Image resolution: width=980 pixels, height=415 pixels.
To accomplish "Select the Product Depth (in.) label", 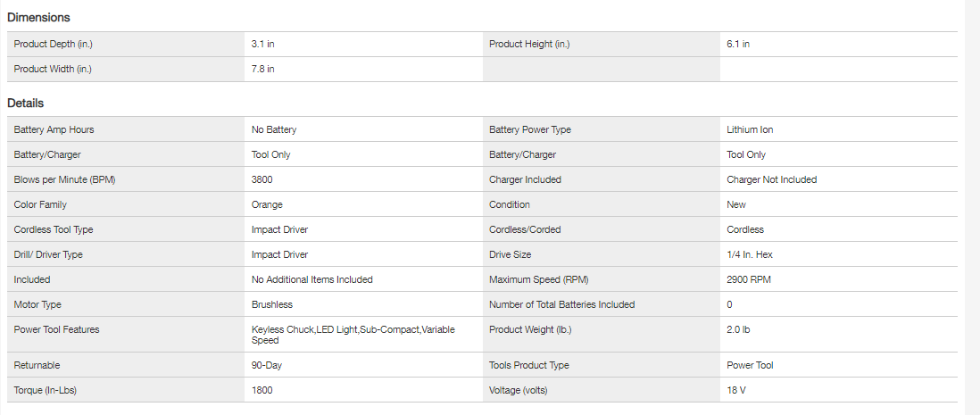I will pyautogui.click(x=54, y=44).
